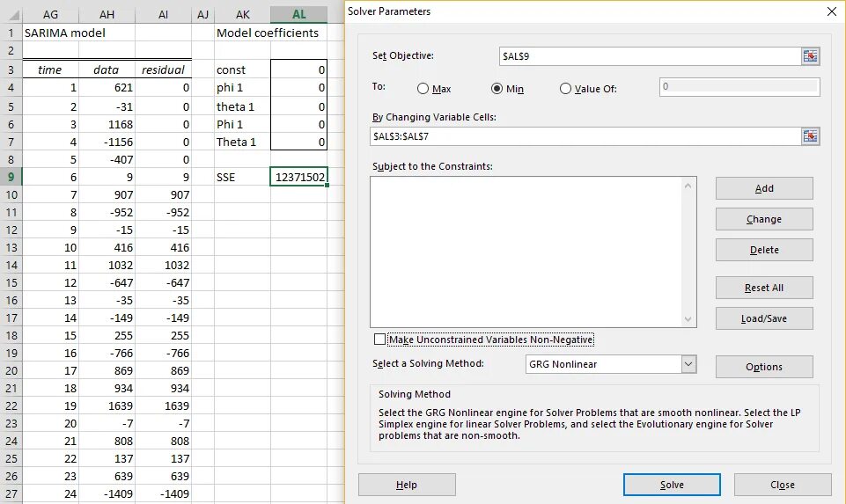846x504 pixels.
Task: Click residual cell -766 in row 19
Action: coord(164,353)
